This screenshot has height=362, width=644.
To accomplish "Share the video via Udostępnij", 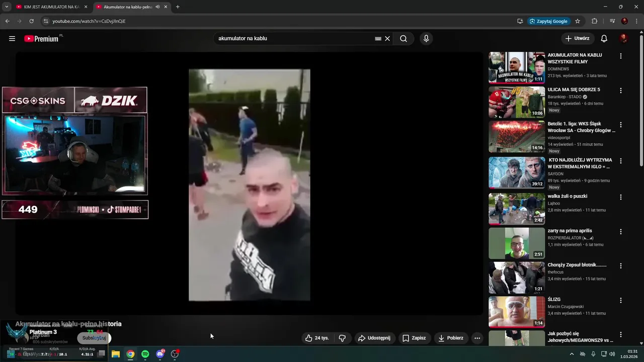I will (x=374, y=338).
